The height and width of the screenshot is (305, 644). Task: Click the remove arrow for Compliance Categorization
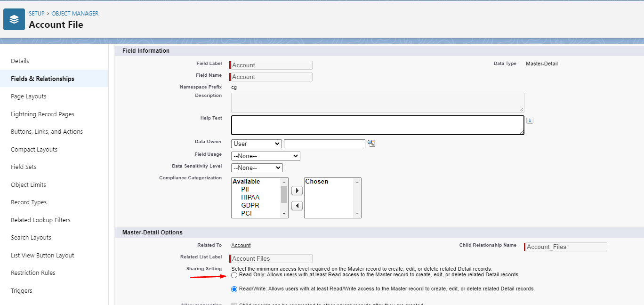click(x=297, y=206)
